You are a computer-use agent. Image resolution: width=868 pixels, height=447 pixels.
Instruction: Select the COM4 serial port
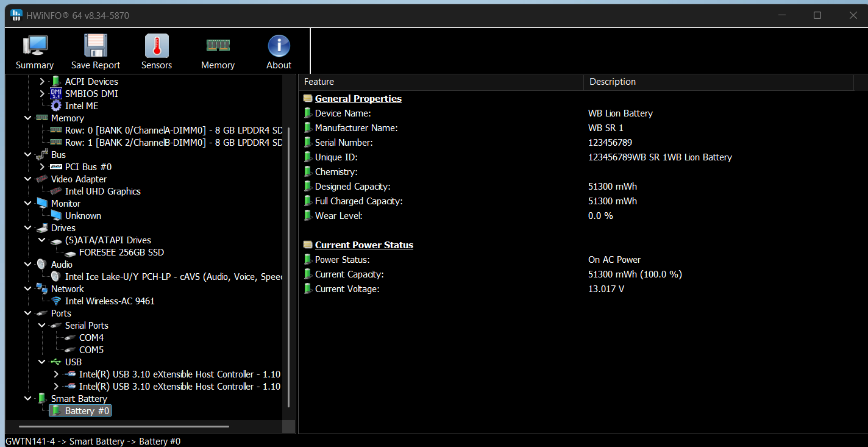point(91,337)
